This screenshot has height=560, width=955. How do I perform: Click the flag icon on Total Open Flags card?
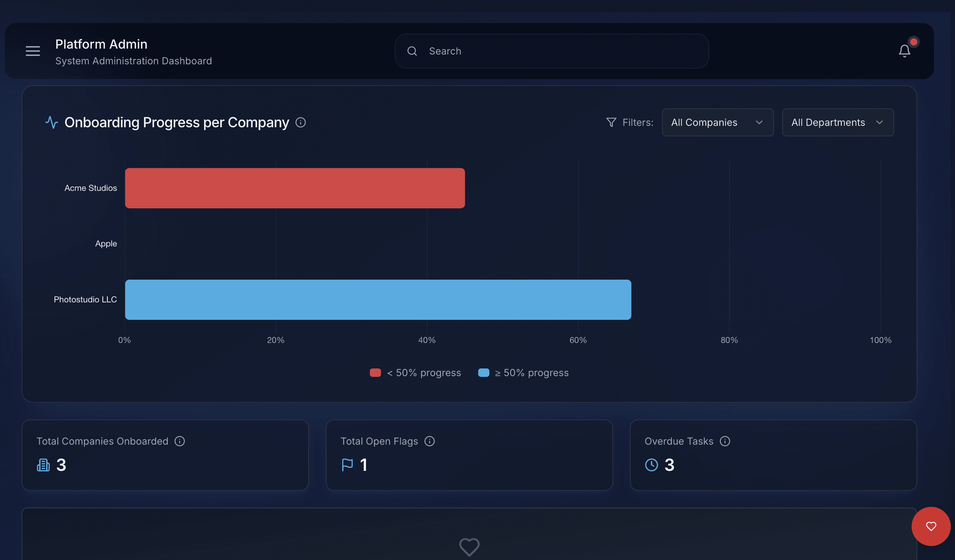[347, 465]
